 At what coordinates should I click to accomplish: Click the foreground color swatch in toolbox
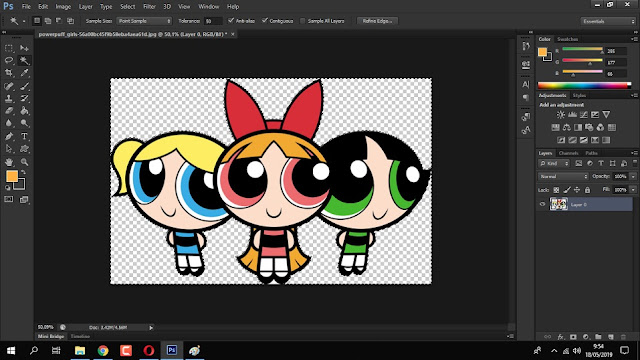[x=12, y=176]
